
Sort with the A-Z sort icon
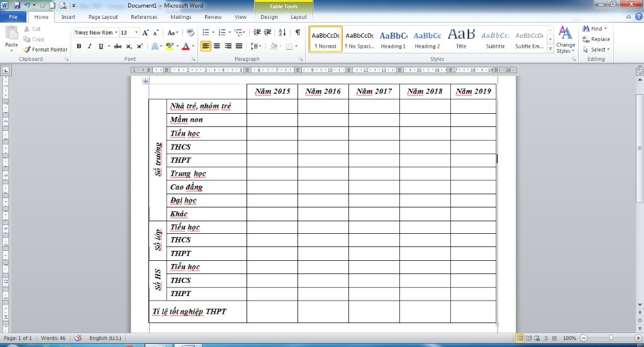282,33
